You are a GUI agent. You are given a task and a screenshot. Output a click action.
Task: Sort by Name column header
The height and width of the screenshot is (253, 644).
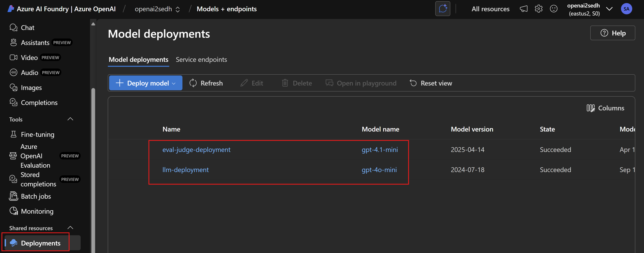(171, 129)
